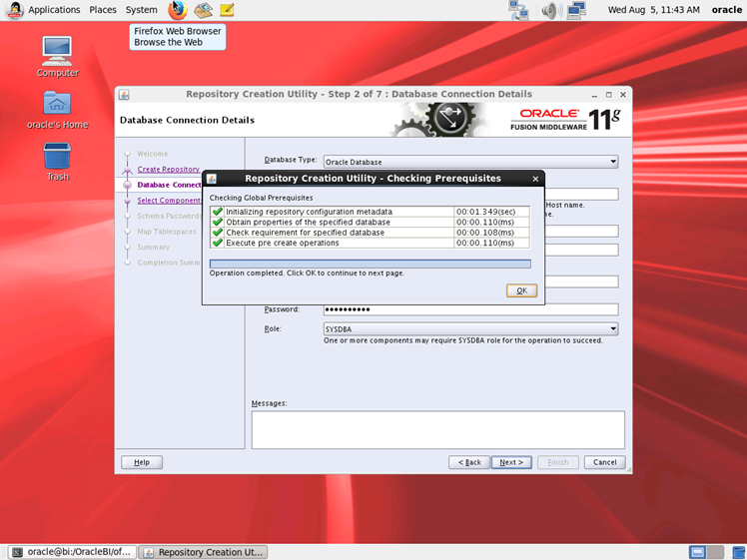The width and height of the screenshot is (747, 560).
Task: Click Java icon in Repository Creation Utility title bar
Action: tap(124, 94)
